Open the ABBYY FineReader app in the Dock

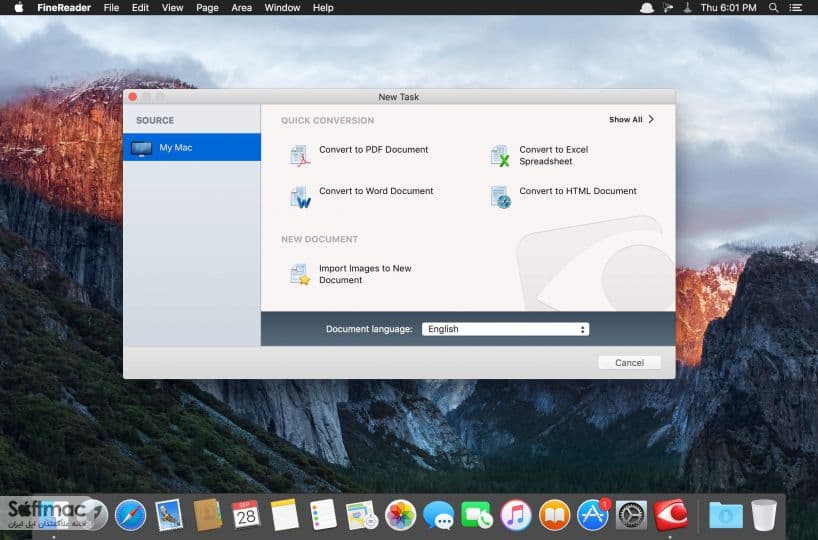pos(670,515)
